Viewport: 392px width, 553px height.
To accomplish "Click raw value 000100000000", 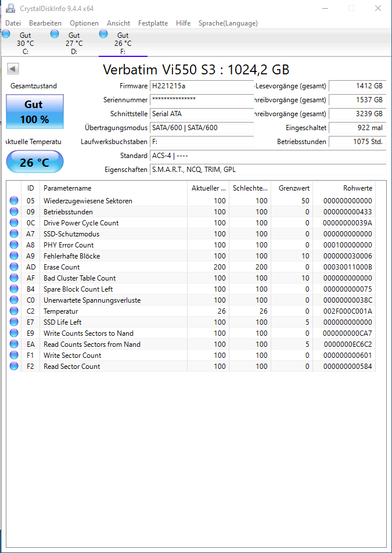I will coord(347,245).
